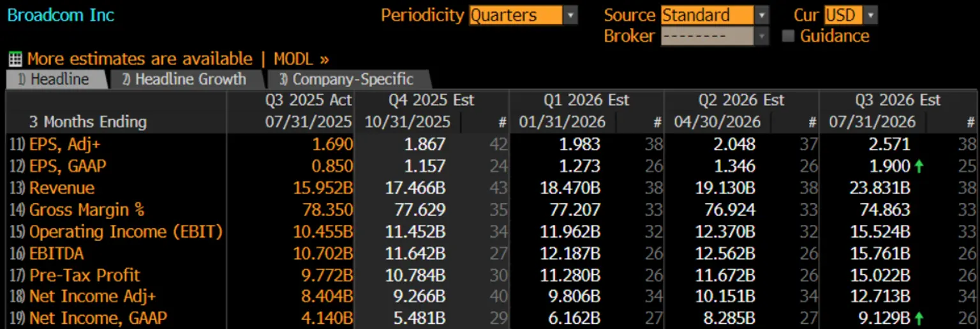This screenshot has height=329, width=980.
Task: Click the Q4 2025 Est column header
Action: coord(431,100)
